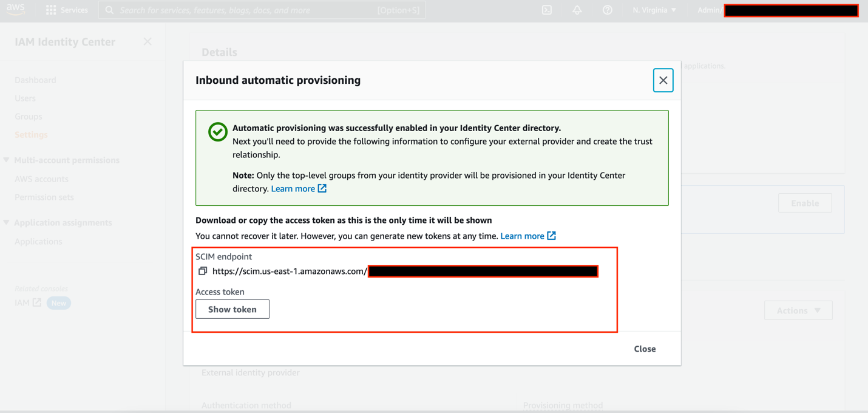The width and height of the screenshot is (868, 413).
Task: Click the search magnifier icon
Action: coord(109,10)
